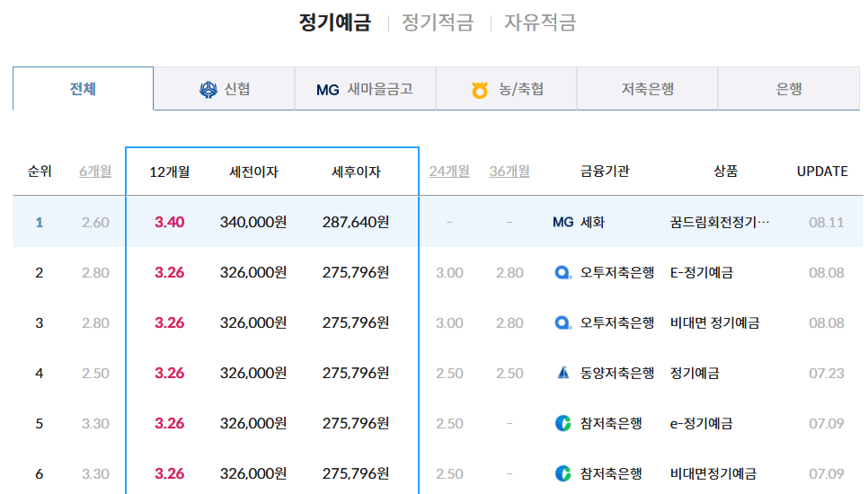
Task: Sort by 24개월 column header
Action: click(x=449, y=172)
